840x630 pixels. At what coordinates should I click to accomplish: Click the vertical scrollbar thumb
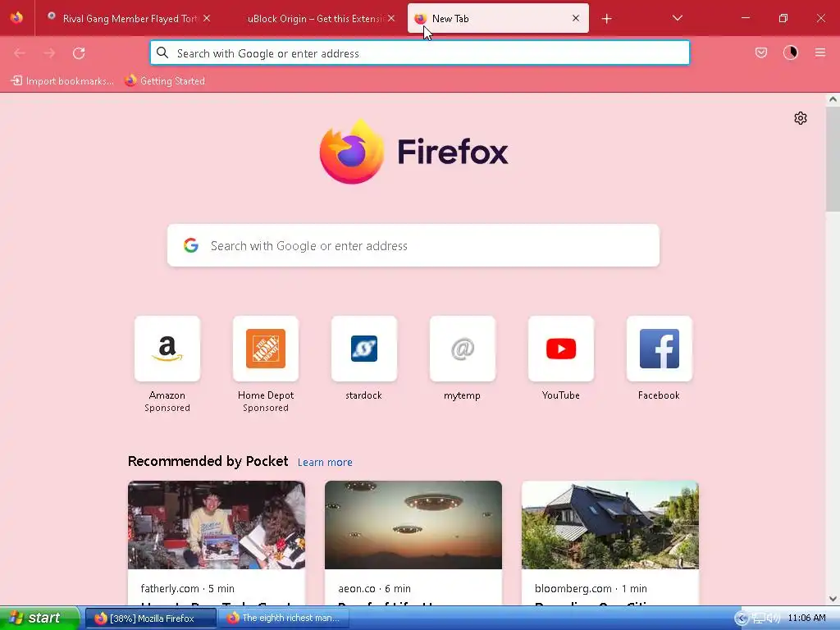[x=833, y=158]
